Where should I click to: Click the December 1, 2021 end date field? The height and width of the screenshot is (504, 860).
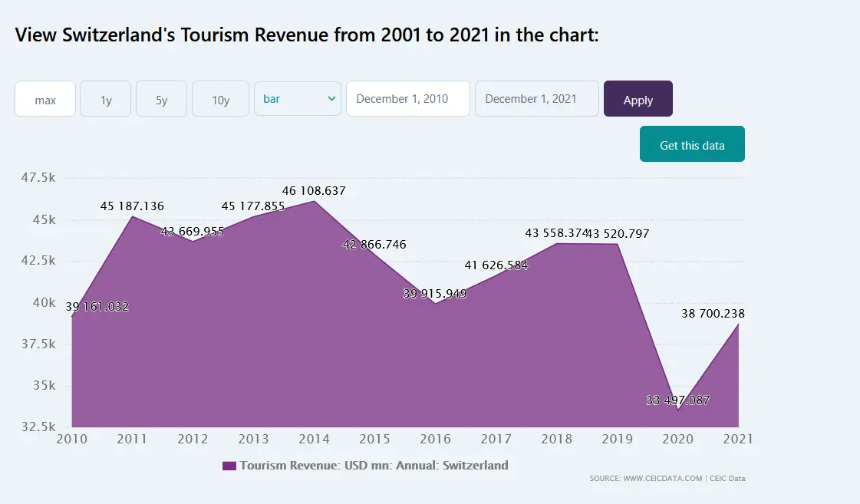click(536, 99)
